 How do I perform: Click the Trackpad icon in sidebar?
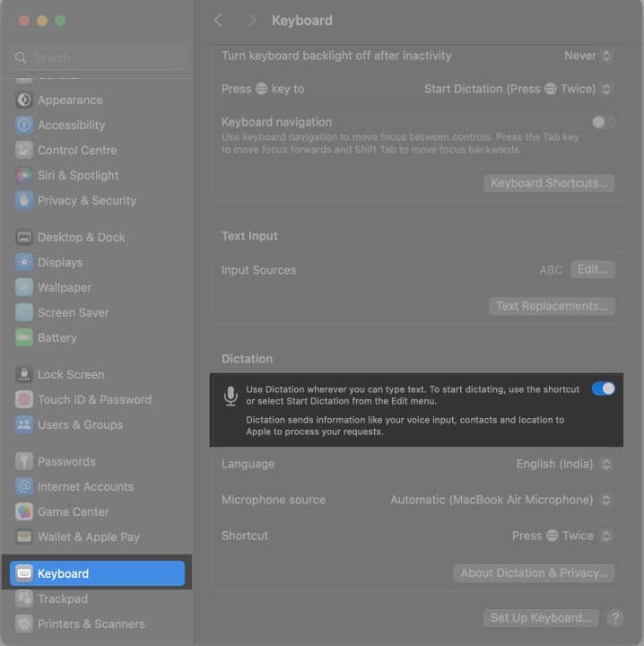24,598
